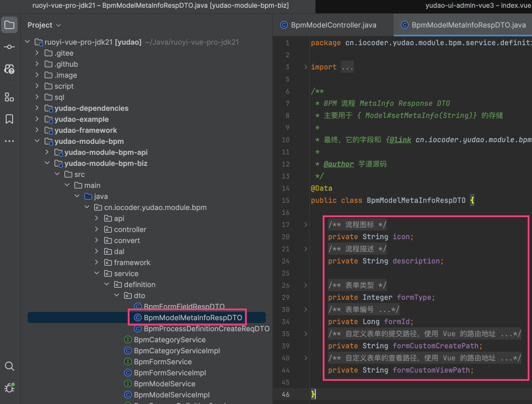Image resolution: width=532 pixels, height=404 pixels.
Task: Open the Project tool window icon
Action: tap(9, 25)
